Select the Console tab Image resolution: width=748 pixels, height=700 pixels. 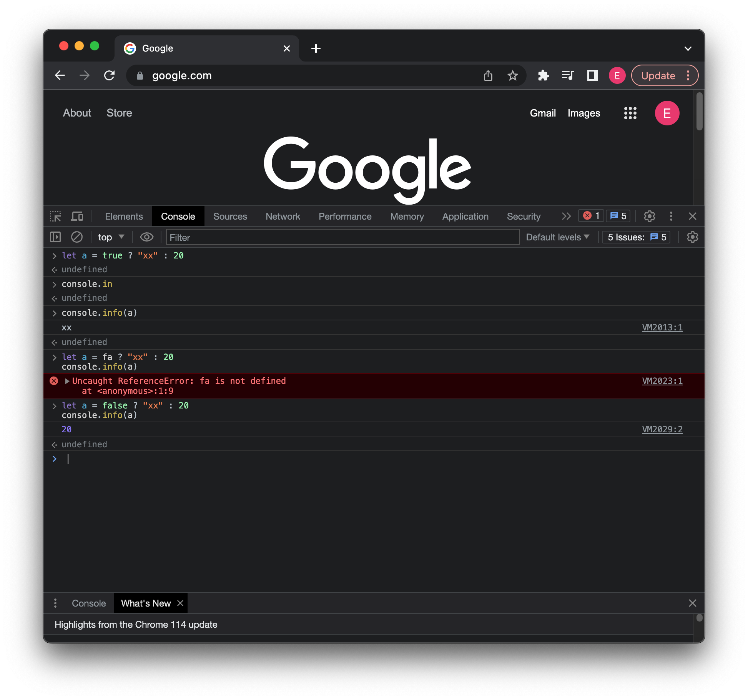coord(178,217)
